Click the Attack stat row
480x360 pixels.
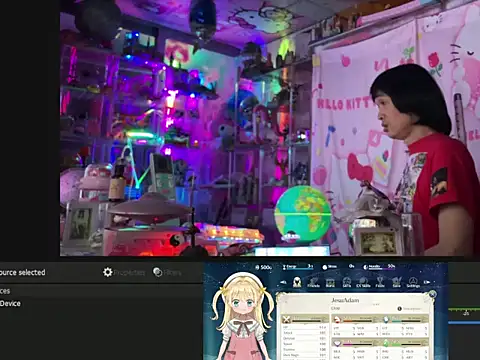pyautogui.click(x=304, y=333)
